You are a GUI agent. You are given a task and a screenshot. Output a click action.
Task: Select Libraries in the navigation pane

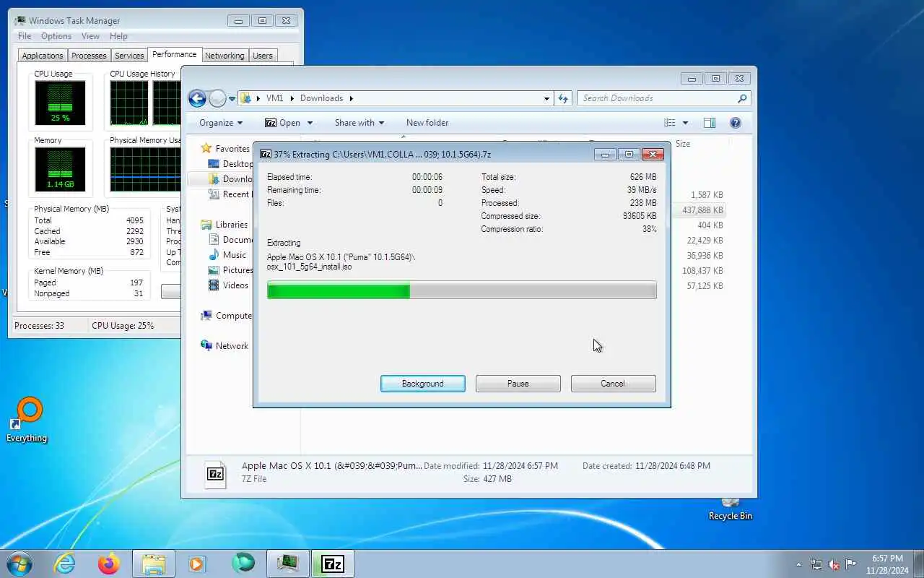point(225,225)
